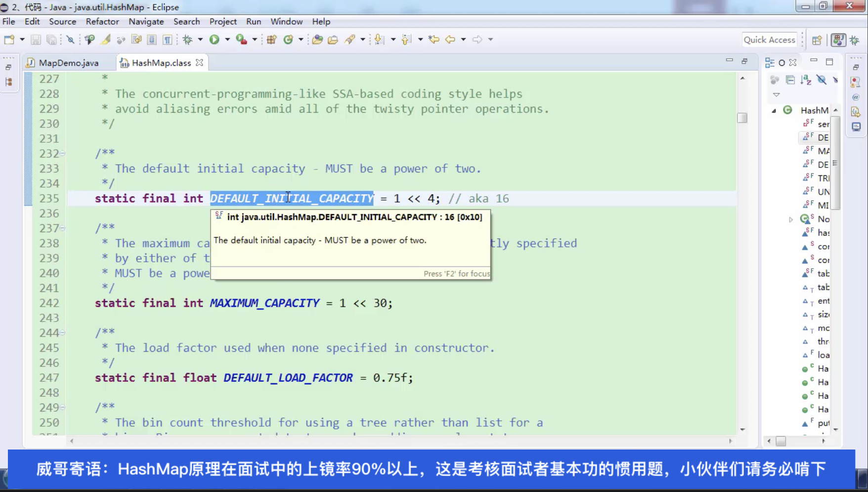Screen dimensions: 868x492
Task: Click the Quick Access search field
Action: click(x=769, y=40)
